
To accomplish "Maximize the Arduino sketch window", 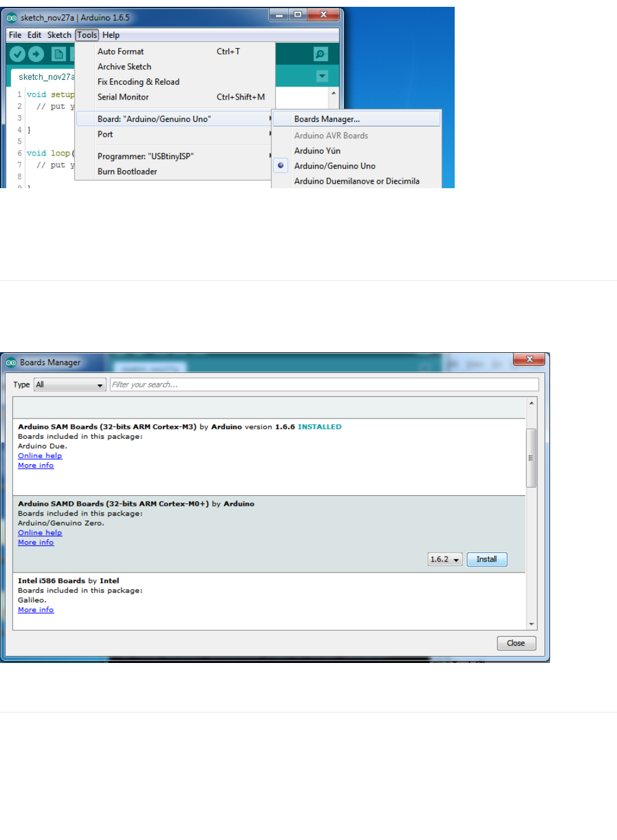I will point(298,14).
